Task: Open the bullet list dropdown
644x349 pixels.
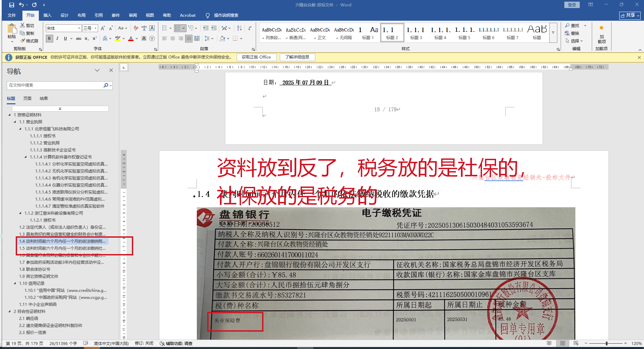Action: [x=170, y=28]
